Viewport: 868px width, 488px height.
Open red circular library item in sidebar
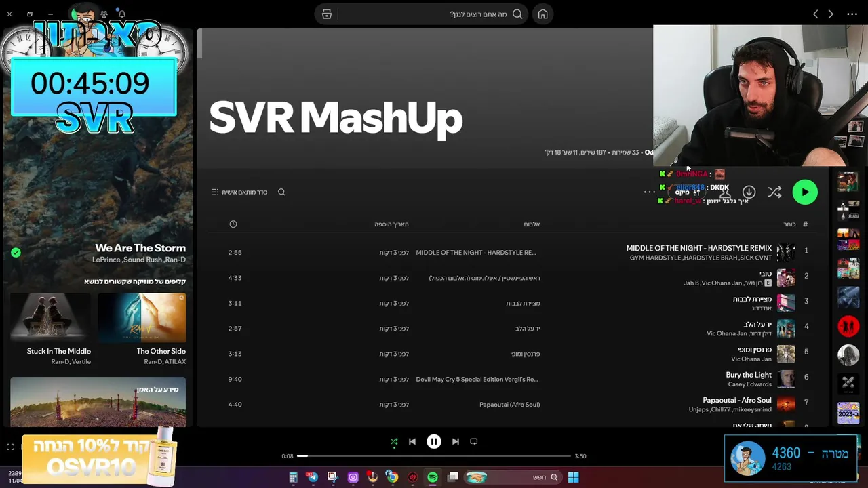pos(848,326)
